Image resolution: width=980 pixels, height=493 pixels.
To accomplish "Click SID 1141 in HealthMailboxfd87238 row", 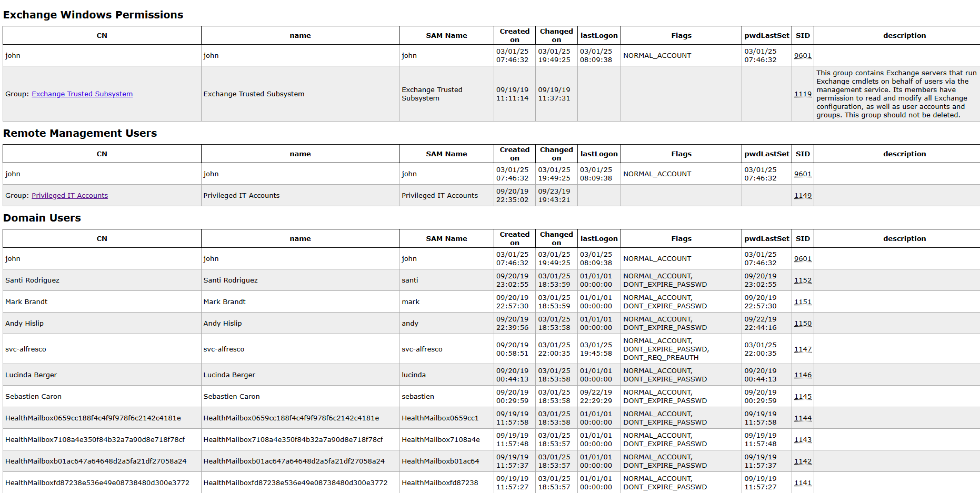I will (803, 483).
